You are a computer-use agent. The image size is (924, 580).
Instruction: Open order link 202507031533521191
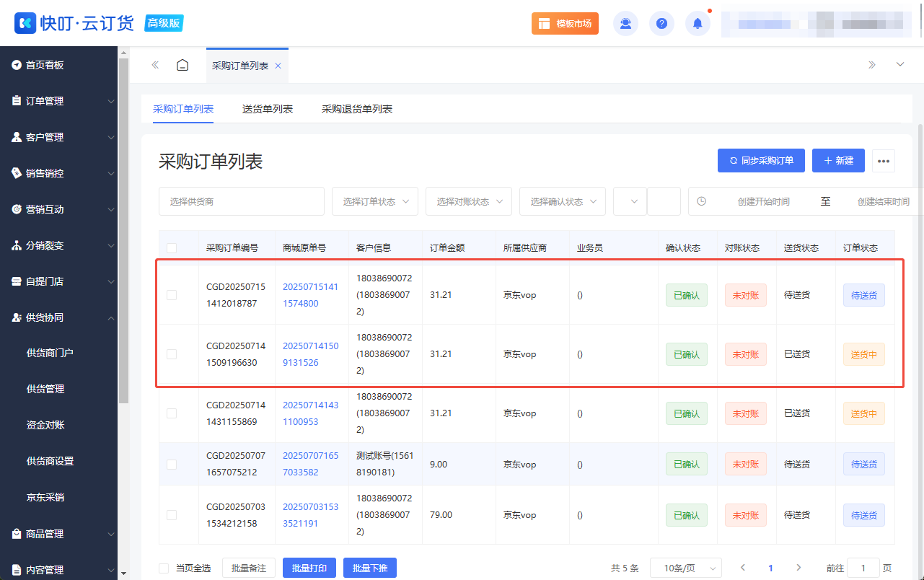310,515
